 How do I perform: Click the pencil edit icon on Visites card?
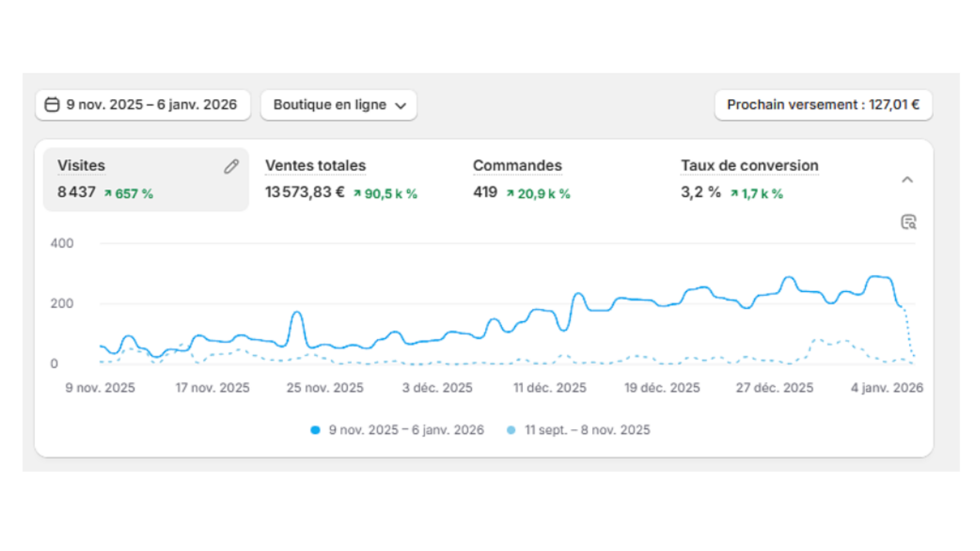click(x=231, y=166)
